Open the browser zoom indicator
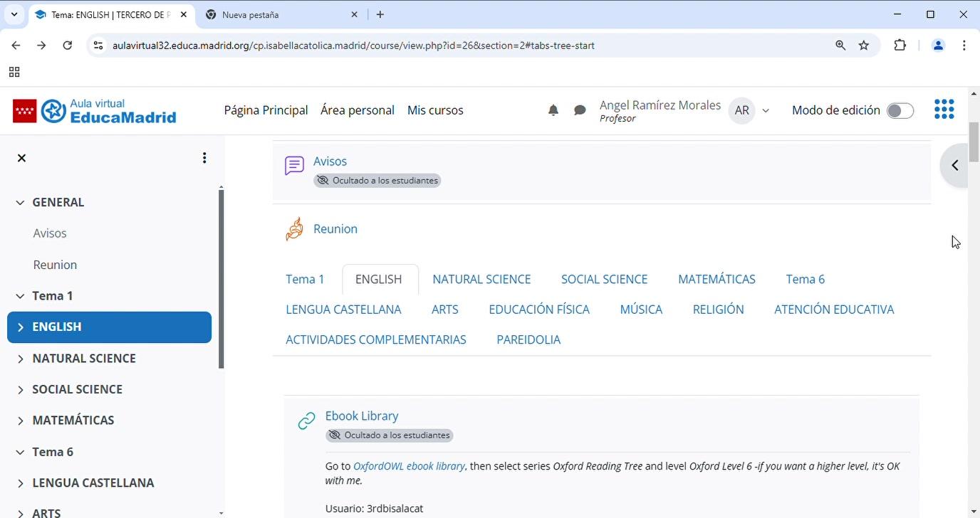 (x=840, y=46)
